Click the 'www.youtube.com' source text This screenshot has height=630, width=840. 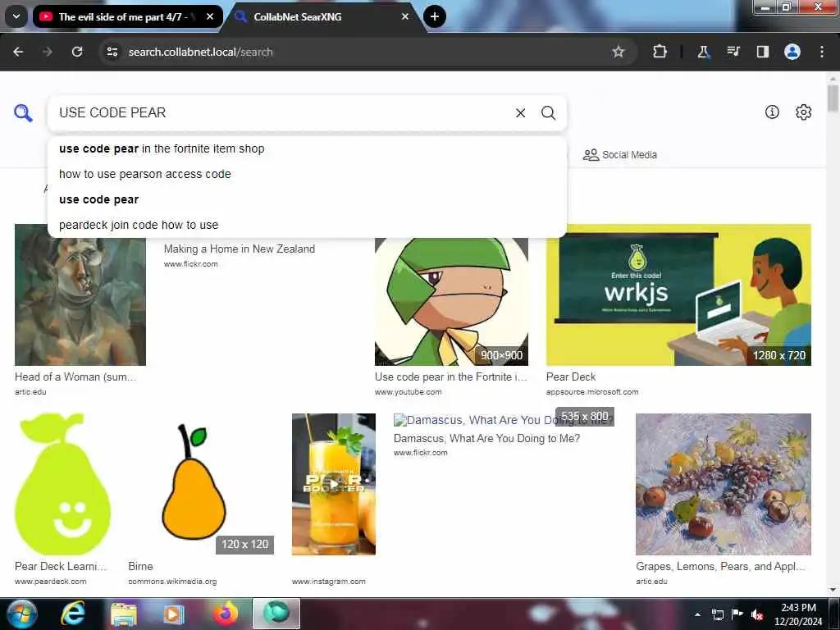pyautogui.click(x=409, y=392)
